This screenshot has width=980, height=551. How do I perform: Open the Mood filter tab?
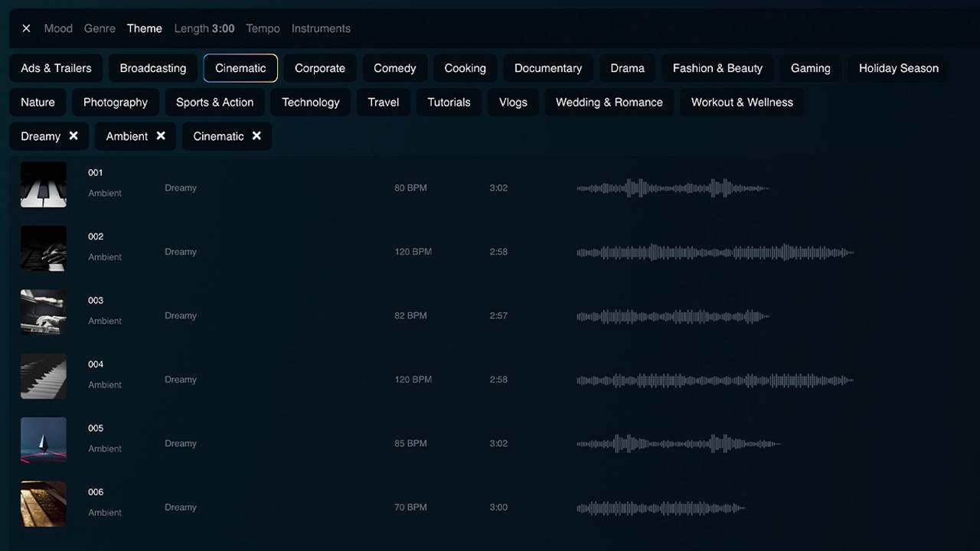point(58,28)
